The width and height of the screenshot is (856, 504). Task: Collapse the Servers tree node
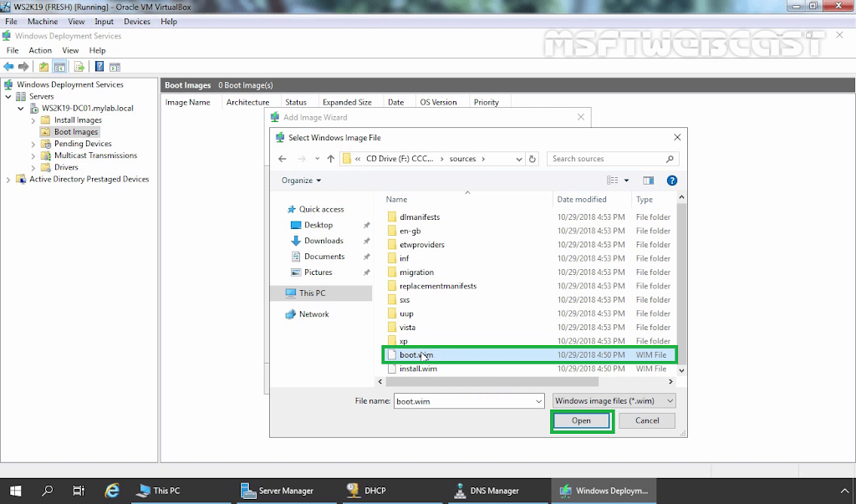(x=8, y=97)
